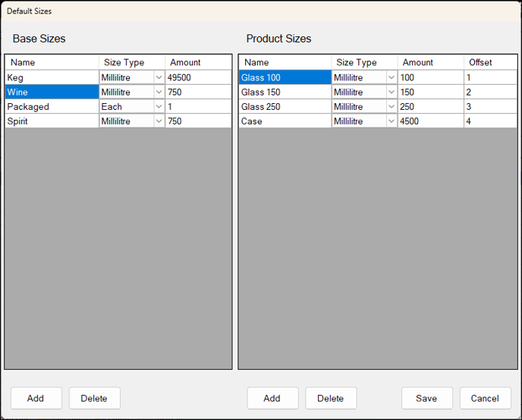Viewport: 522px width, 420px height.
Task: Open Size Type dropdown for Case row
Action: pos(391,121)
